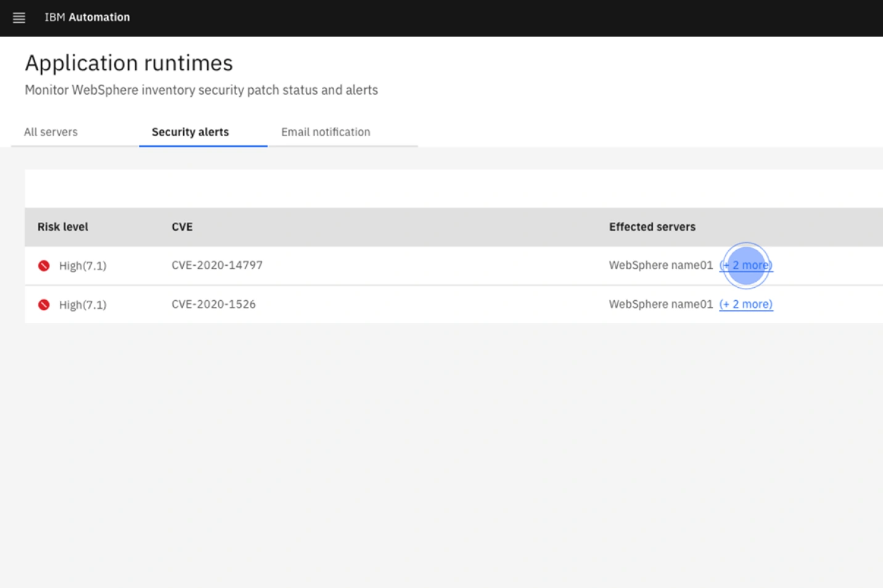
Task: Expand '+ 2 more' servers for CVE-2020-14797
Action: (x=745, y=266)
